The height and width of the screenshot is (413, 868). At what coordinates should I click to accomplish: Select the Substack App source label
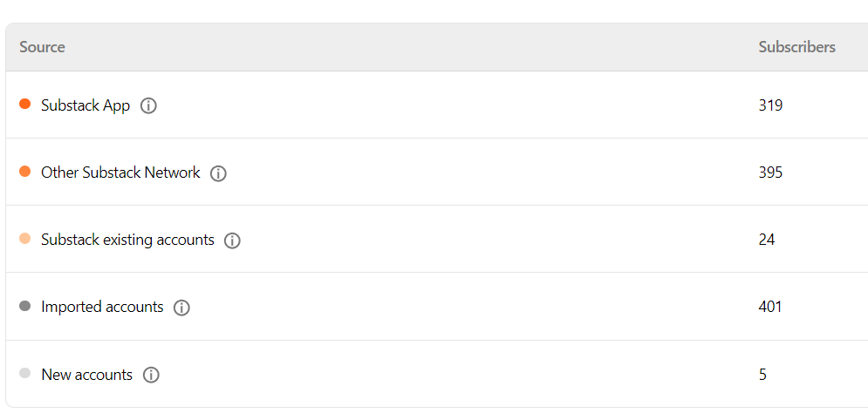(85, 105)
